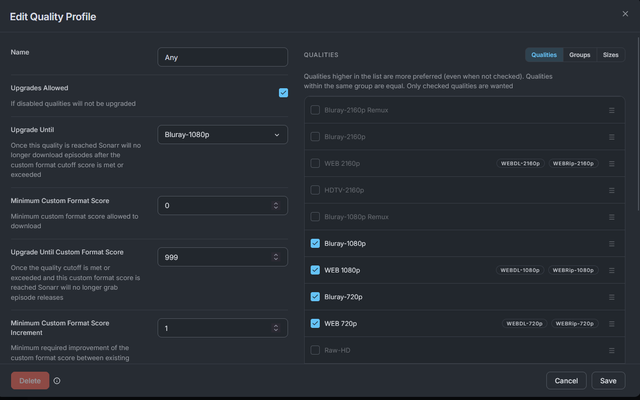Enable the Bluray-1080p Remux quality checkbox

315,217
